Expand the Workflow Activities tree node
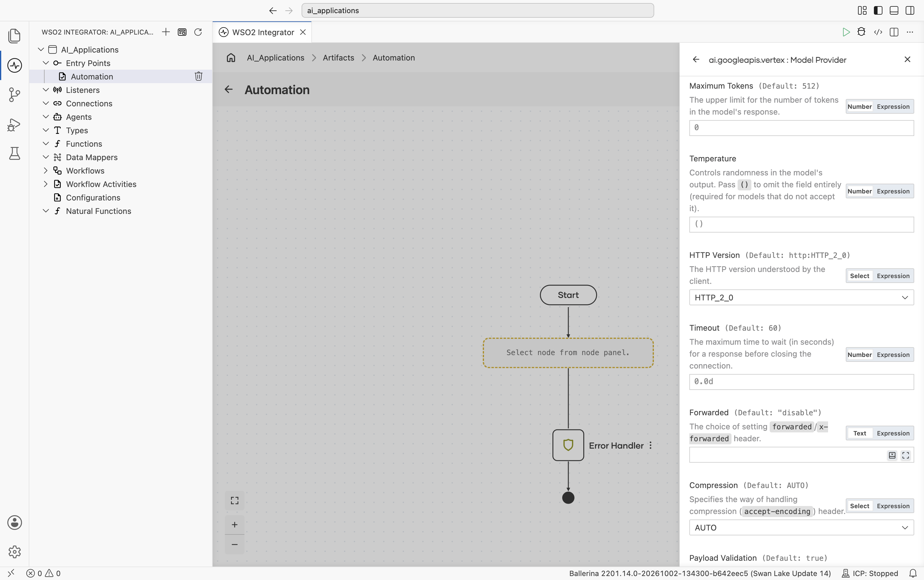This screenshot has height=580, width=924. [46, 184]
